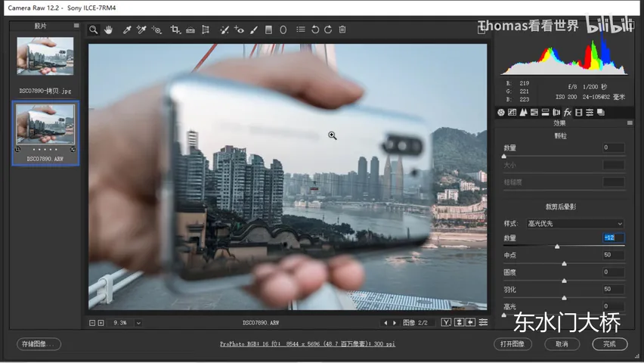Select the Straighten tool

click(x=190, y=29)
